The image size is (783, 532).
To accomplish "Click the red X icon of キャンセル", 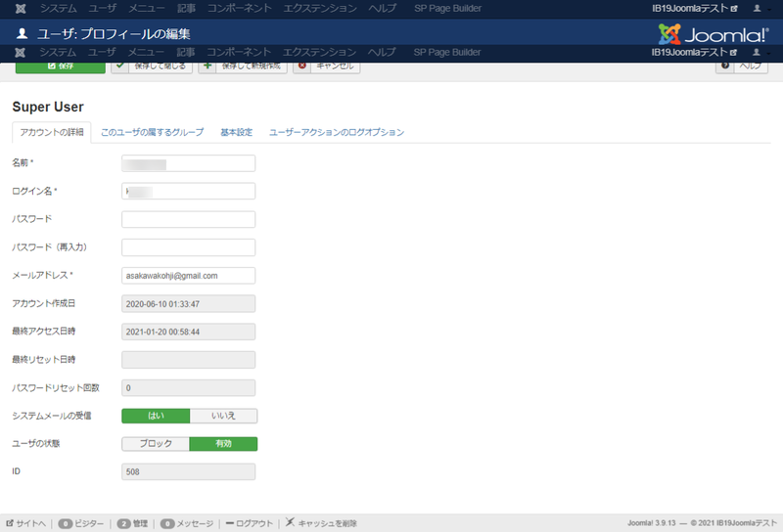I will [x=302, y=66].
